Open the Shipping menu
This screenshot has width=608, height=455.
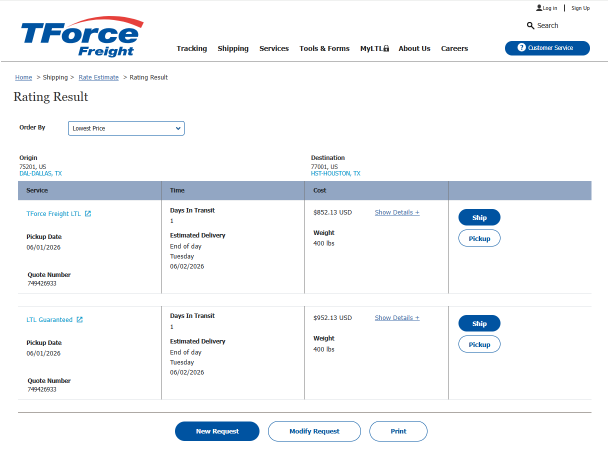coord(233,48)
